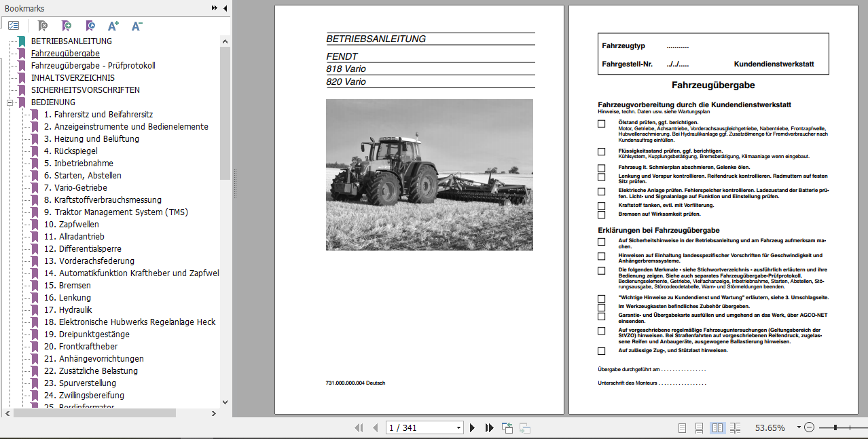Click the INHALTSVERZEICHNIS bookmark icon

click(22, 77)
